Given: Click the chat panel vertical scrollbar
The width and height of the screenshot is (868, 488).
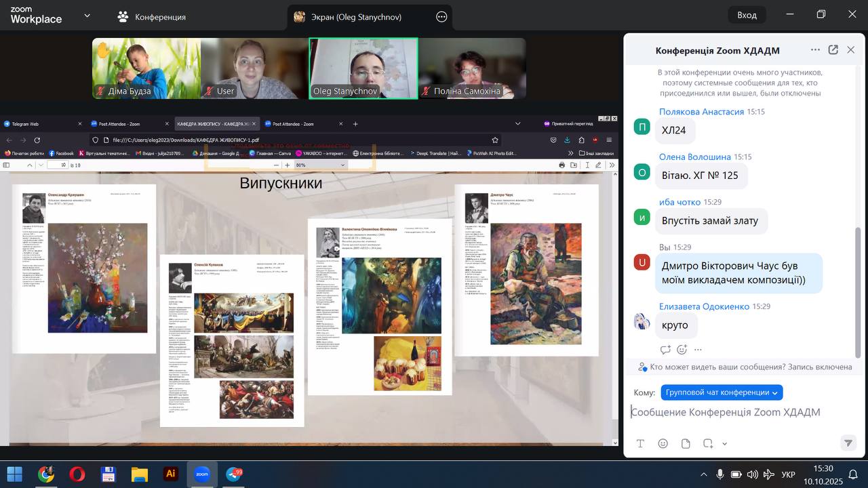Looking at the screenshot, I should [x=858, y=291].
